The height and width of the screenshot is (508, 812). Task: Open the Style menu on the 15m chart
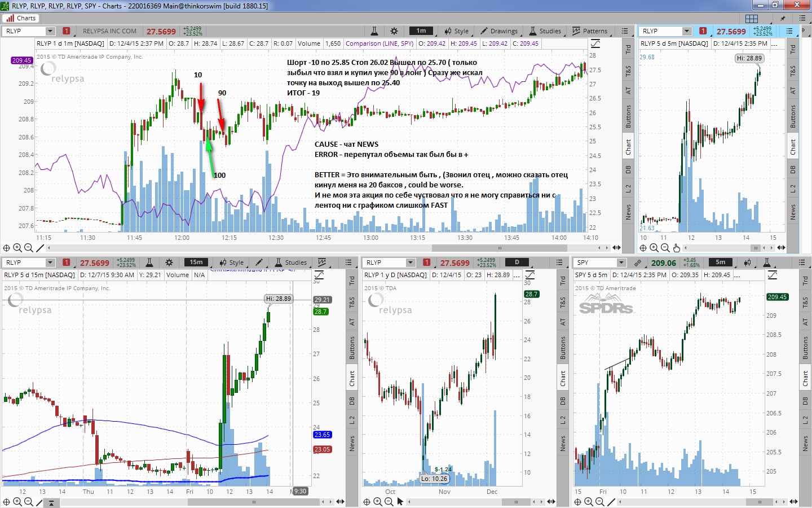click(231, 262)
